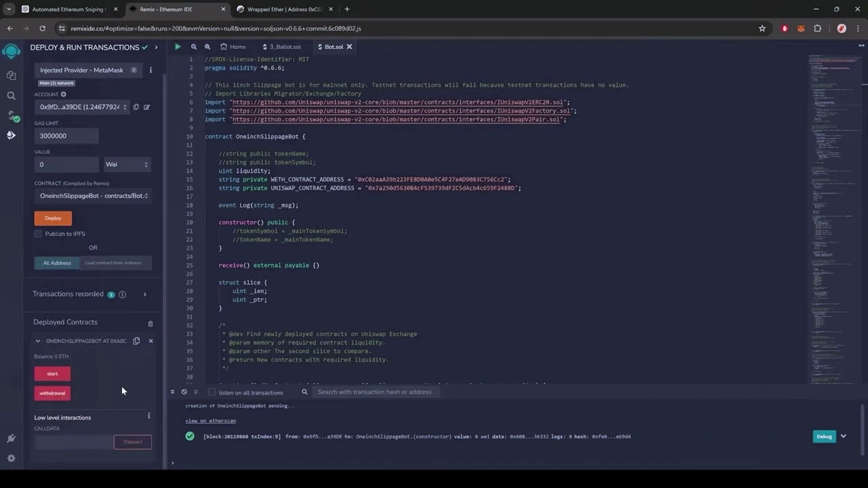The height and width of the screenshot is (488, 868).
Task: Open the Wei unit dropdown
Action: click(127, 164)
